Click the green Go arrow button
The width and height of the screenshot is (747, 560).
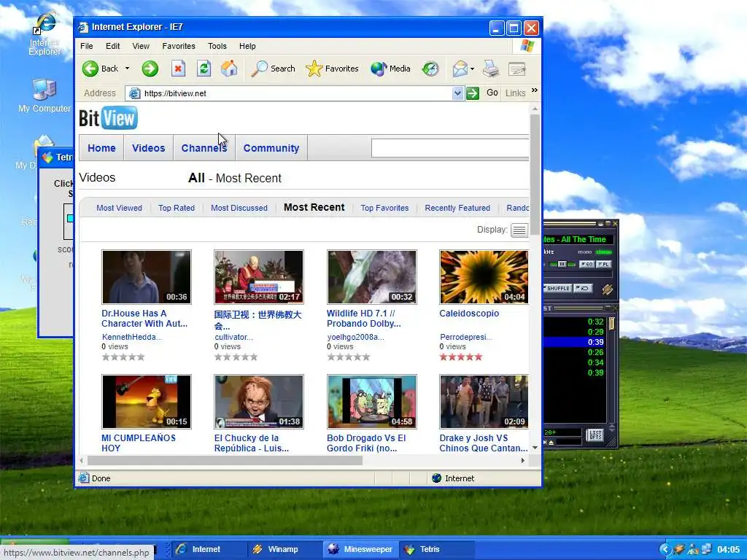point(473,93)
